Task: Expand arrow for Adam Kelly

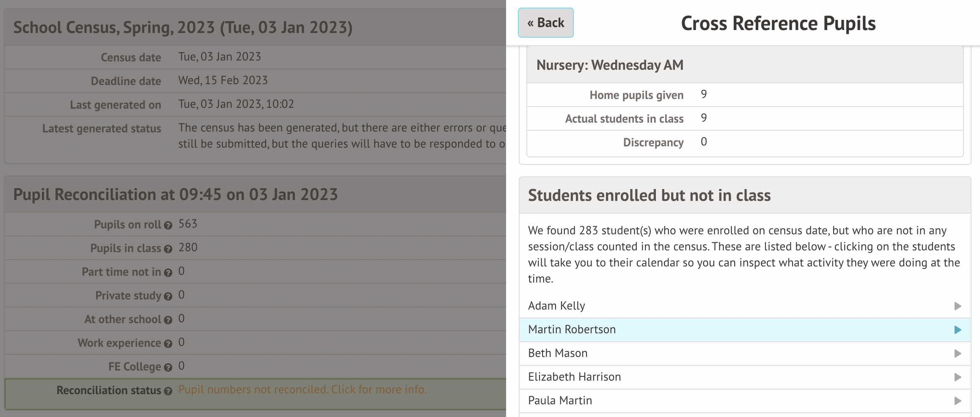Action: click(958, 306)
